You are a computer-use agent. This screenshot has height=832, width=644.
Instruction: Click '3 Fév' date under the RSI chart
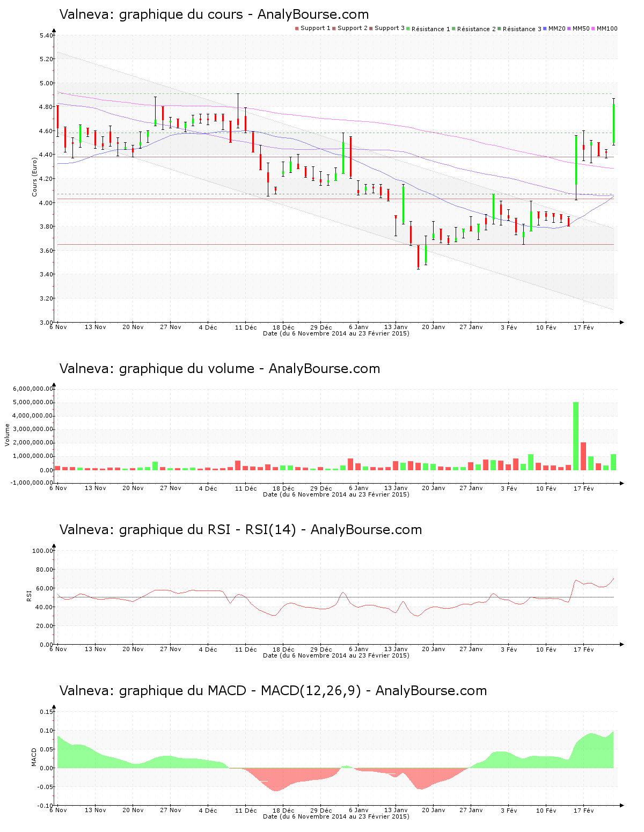click(x=509, y=649)
